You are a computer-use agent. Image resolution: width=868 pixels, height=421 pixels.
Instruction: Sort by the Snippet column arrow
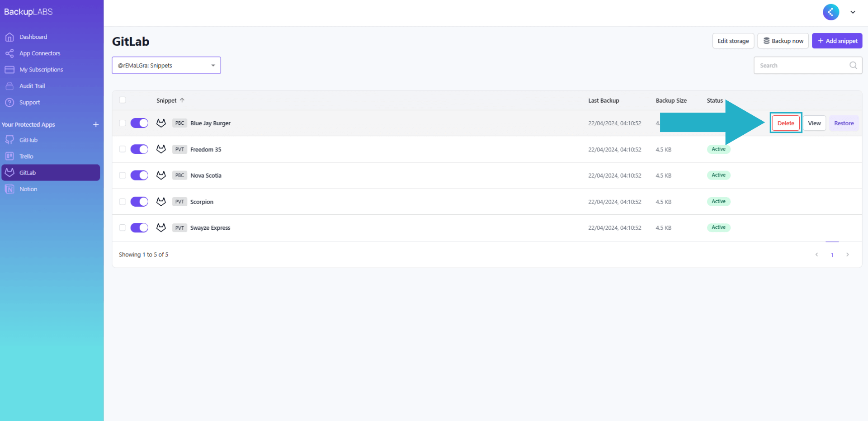(x=182, y=100)
